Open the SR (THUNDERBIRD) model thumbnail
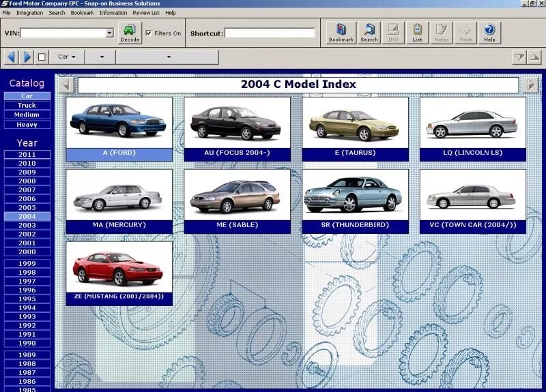The height and width of the screenshot is (392, 546). click(355, 201)
